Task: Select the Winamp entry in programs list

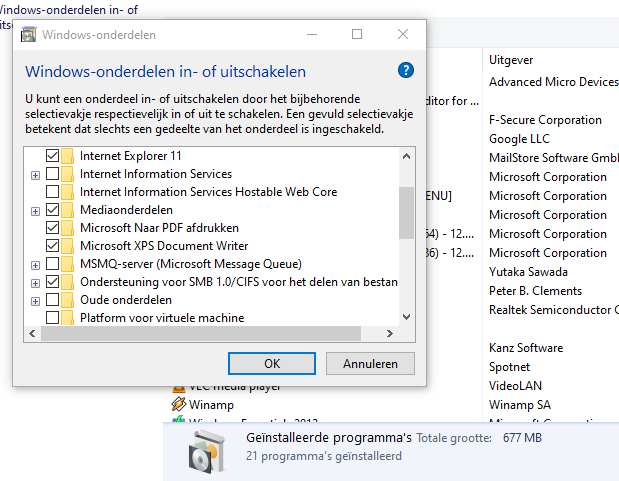Action: tap(211, 405)
